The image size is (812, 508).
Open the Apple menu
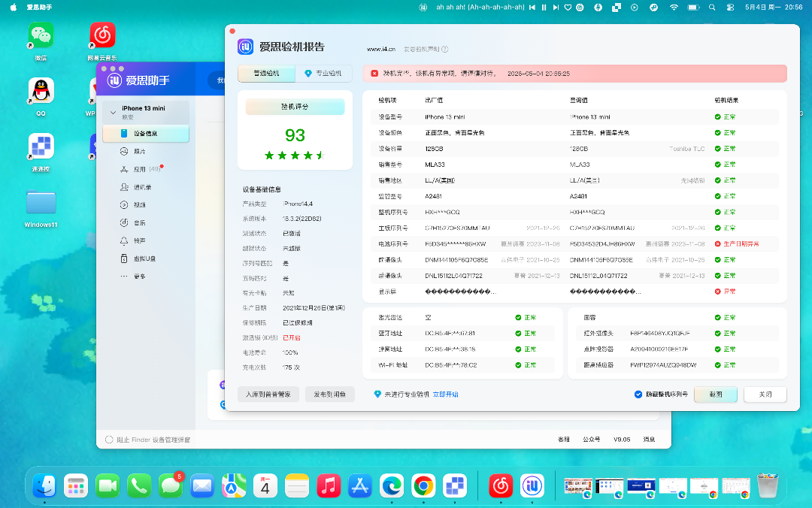click(x=14, y=8)
